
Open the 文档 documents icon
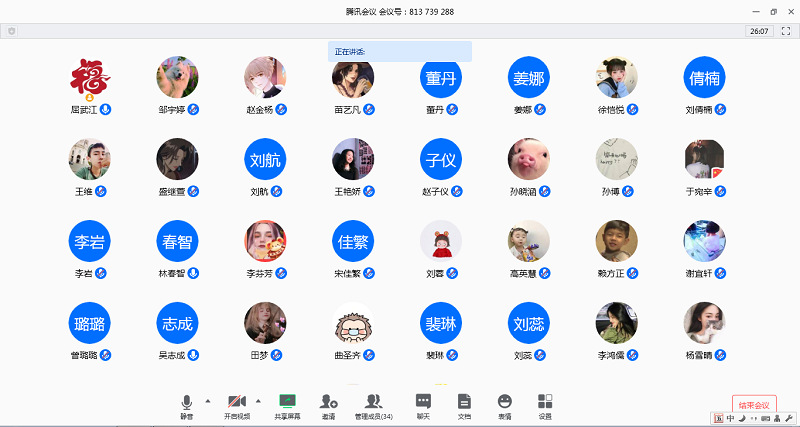pyautogui.click(x=464, y=401)
